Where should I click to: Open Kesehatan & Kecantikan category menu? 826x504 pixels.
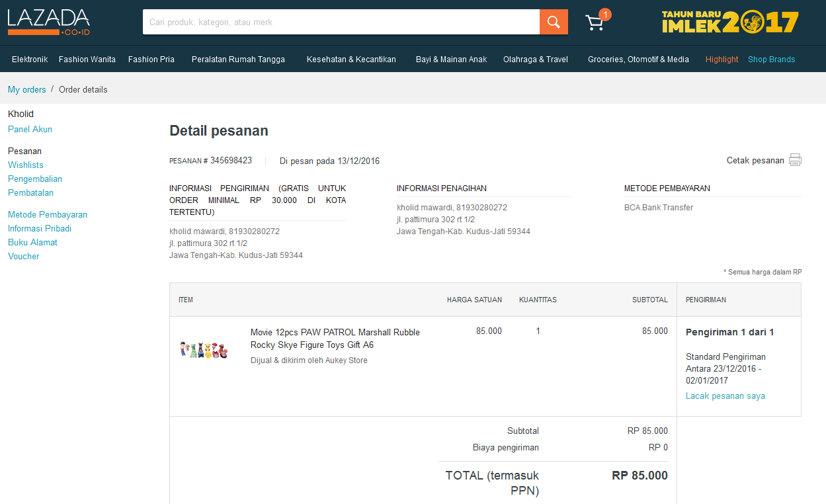[x=351, y=60]
